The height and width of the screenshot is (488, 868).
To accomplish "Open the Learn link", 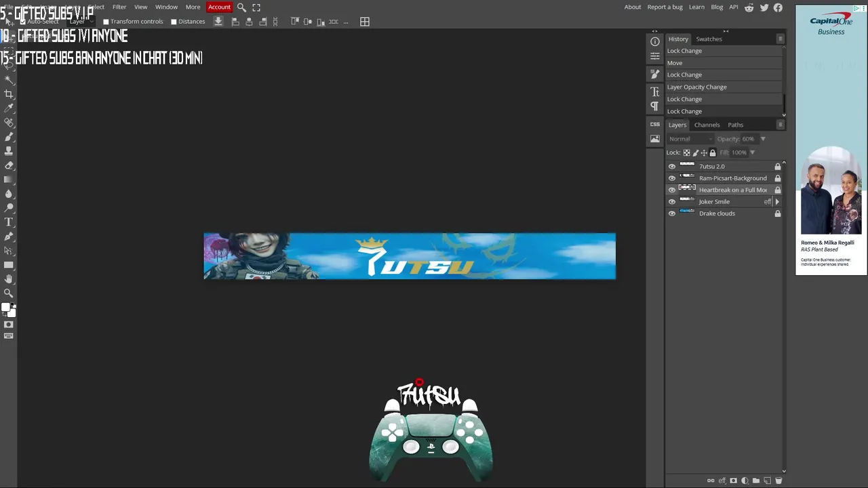I will tap(696, 7).
